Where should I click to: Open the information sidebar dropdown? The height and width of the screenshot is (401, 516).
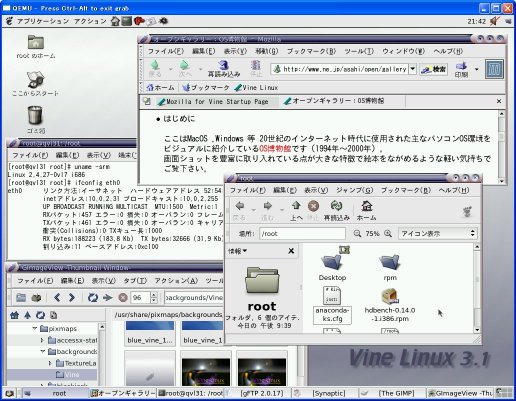pos(238,251)
